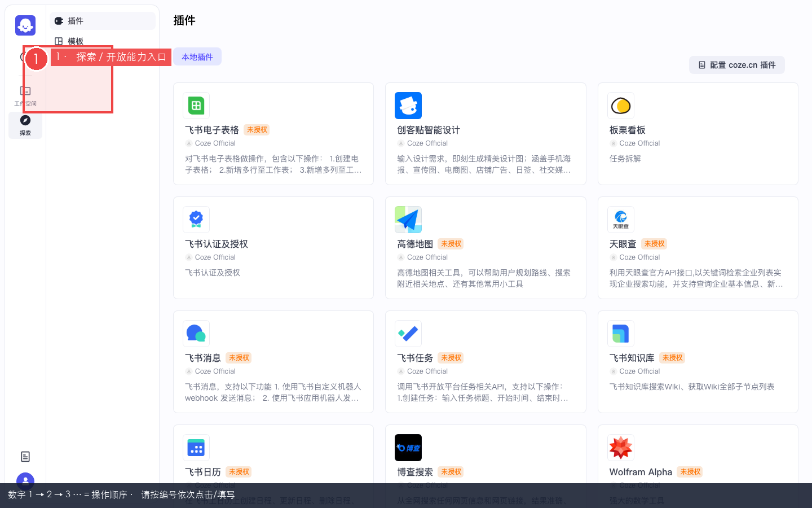Open the 博查搜索 plugin title
This screenshot has height=508, width=812.
(415, 472)
